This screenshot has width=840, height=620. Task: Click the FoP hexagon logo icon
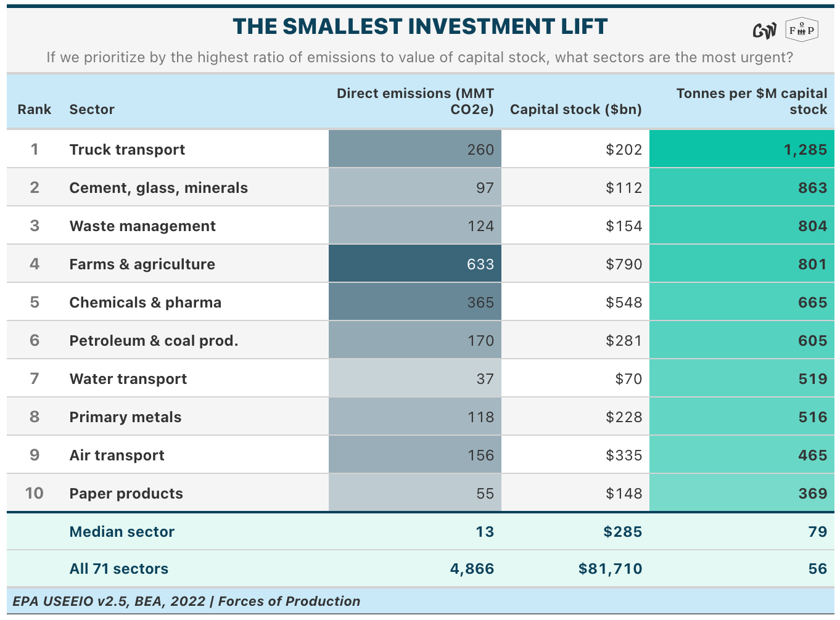(802, 30)
